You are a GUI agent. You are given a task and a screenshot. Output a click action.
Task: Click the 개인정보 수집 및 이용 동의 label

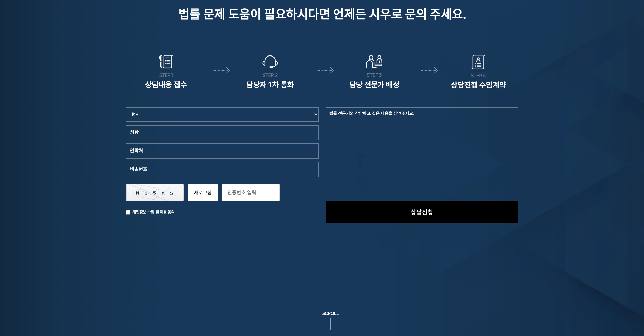[153, 212]
